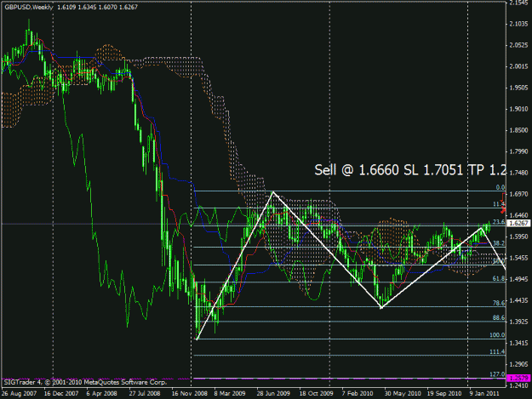Select the Fibonacci 88.6 level label
The image size is (532, 399).
coord(499,318)
